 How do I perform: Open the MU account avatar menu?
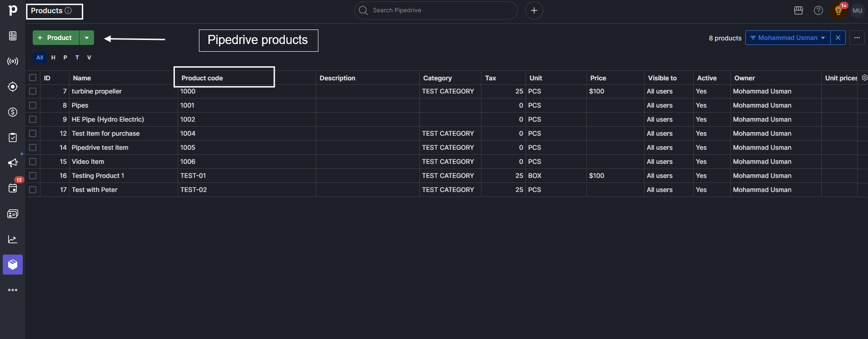coord(858,10)
